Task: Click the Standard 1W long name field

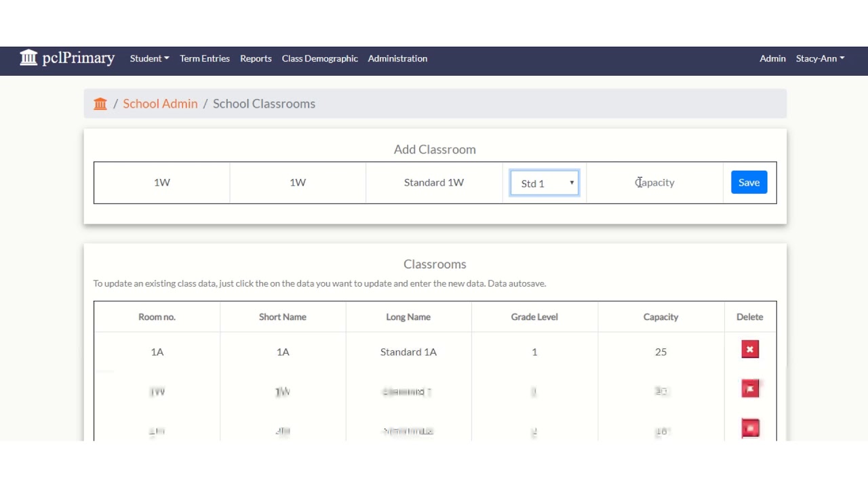Action: 434,182
